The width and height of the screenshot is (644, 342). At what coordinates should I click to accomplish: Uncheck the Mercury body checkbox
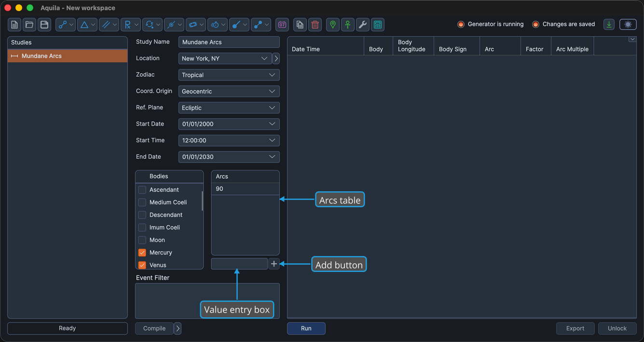coord(142,253)
